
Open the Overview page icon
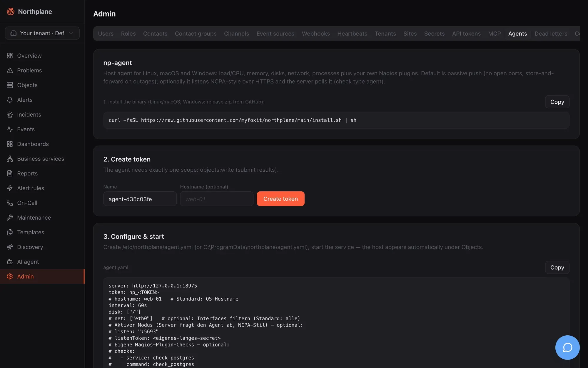10,56
